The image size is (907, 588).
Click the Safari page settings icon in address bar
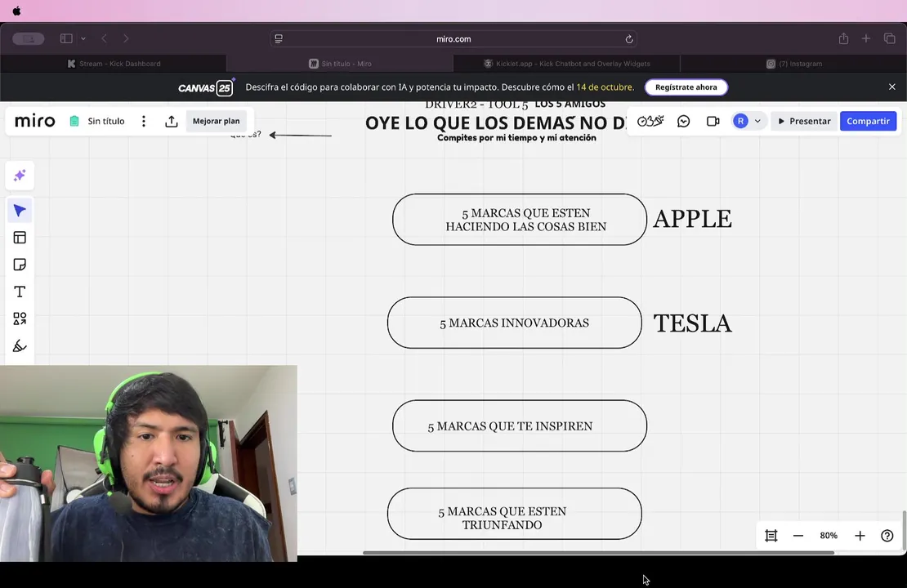(279, 38)
